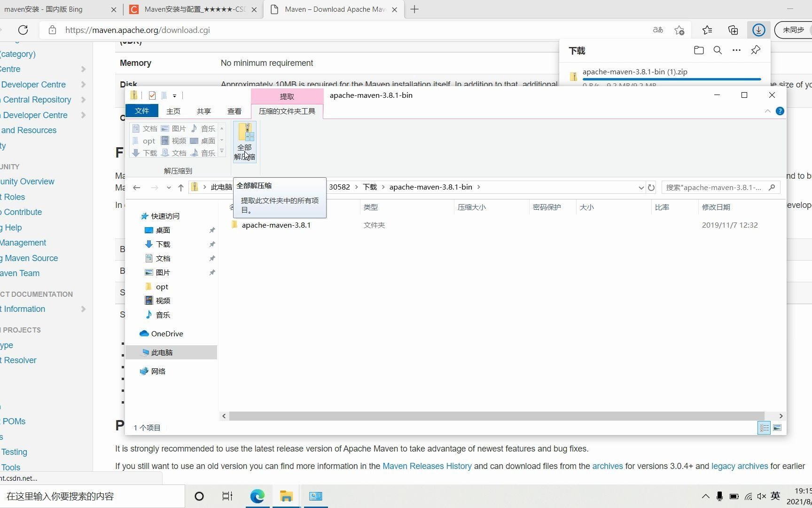
Task: Click microphone icon in system tray
Action: (719, 496)
